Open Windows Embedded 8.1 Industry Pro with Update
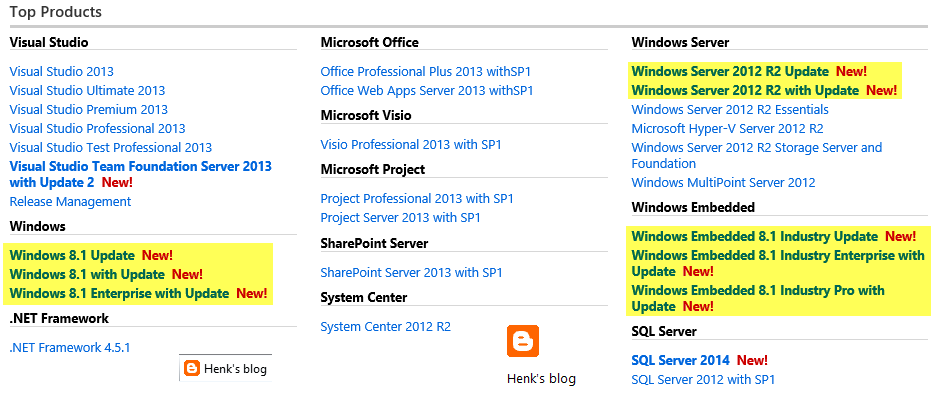948x405 pixels. click(758, 298)
